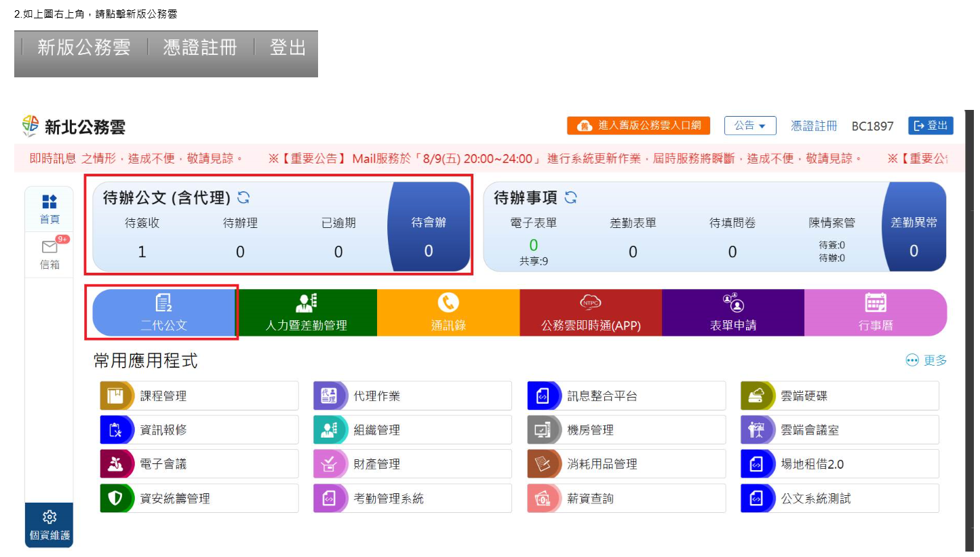The height and width of the screenshot is (557, 980).
Task: Click the 組織管理 app icon
Action: [329, 430]
